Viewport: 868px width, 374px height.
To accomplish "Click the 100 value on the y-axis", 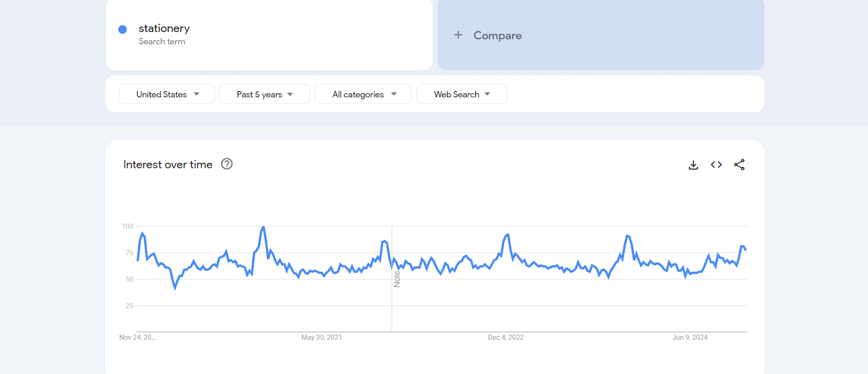I will click(x=127, y=226).
